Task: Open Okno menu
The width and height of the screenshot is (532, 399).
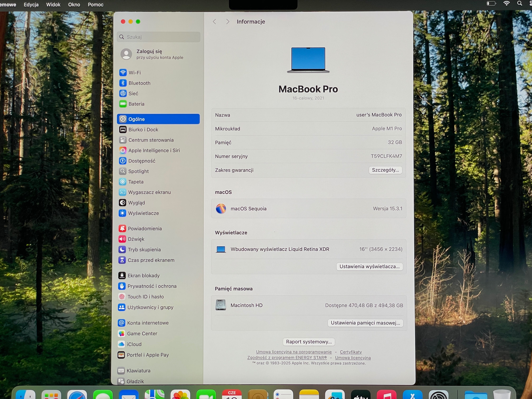Action: pos(74,5)
